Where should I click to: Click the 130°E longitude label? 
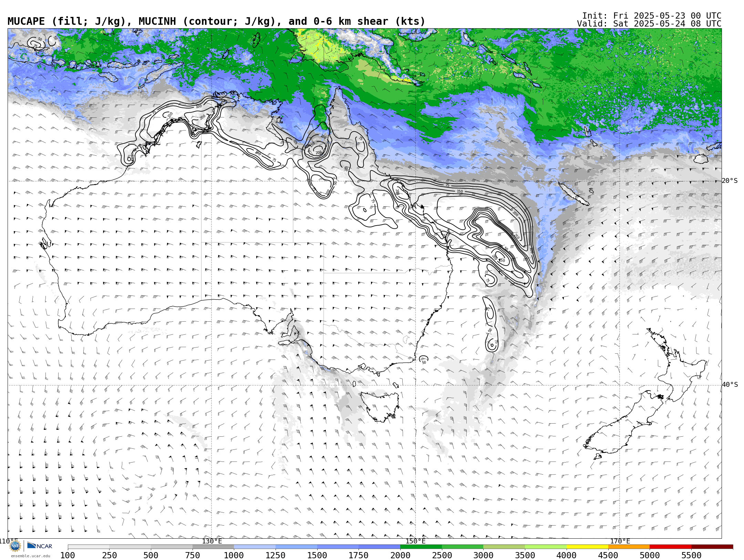(212, 541)
